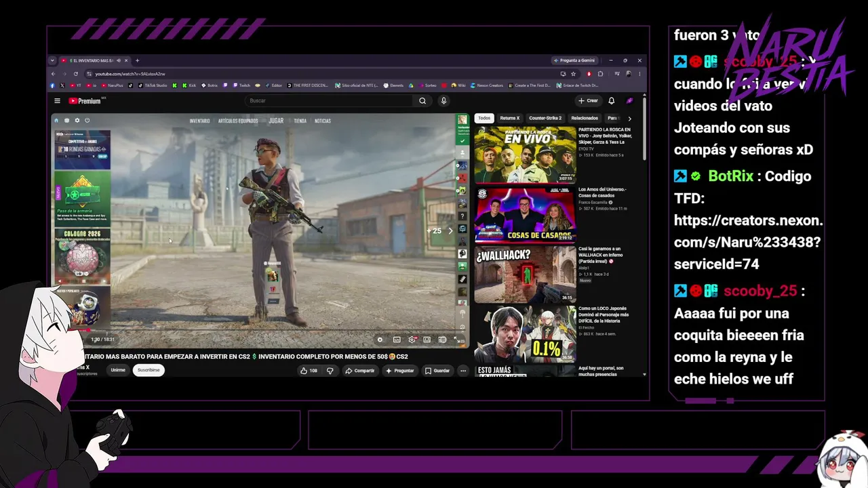Select the Counter-Strike 2 filter chip

tap(545, 118)
